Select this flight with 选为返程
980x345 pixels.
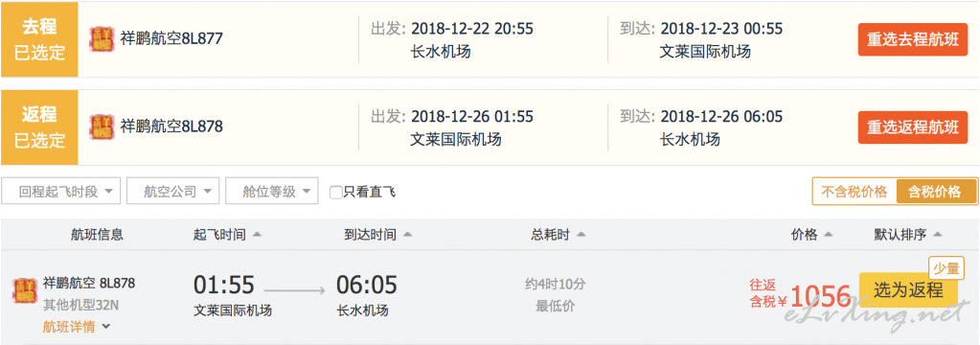[x=908, y=290]
